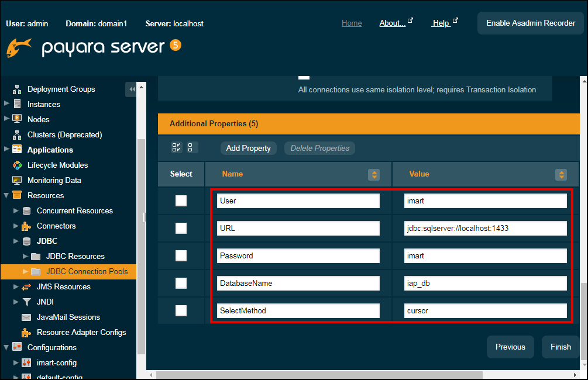This screenshot has width=588, height=380.
Task: Click the horizontal scrollbar at bottom
Action: [319, 375]
